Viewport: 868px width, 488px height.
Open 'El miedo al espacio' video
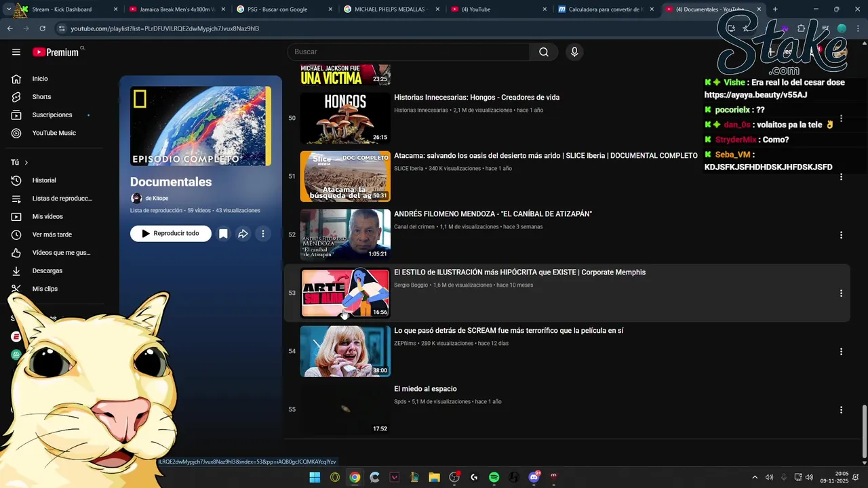(425, 389)
